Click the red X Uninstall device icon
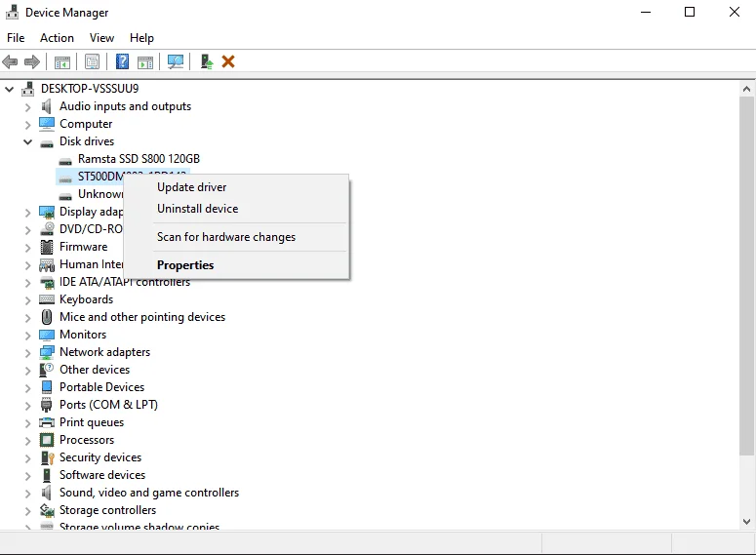Viewport: 756px width, 555px height. click(x=228, y=61)
